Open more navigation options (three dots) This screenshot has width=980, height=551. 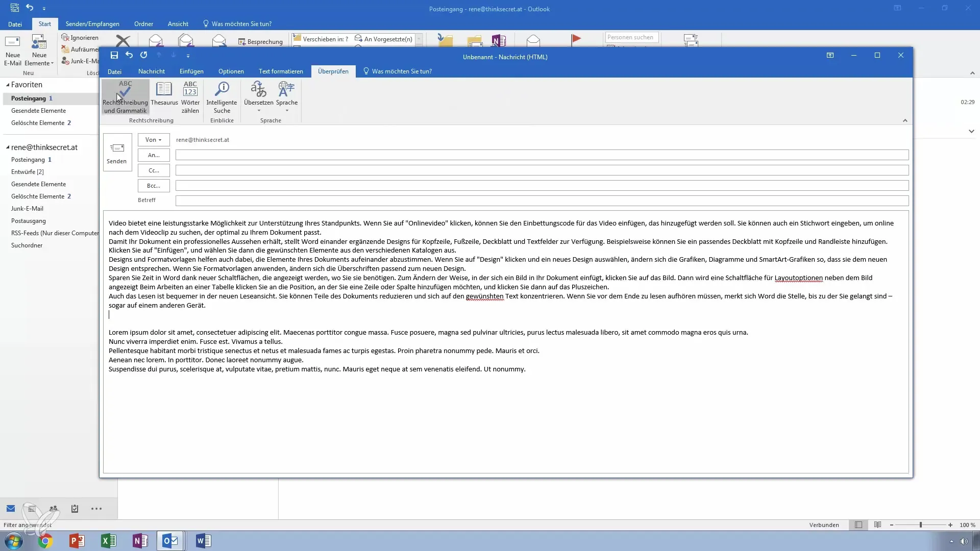pos(96,509)
